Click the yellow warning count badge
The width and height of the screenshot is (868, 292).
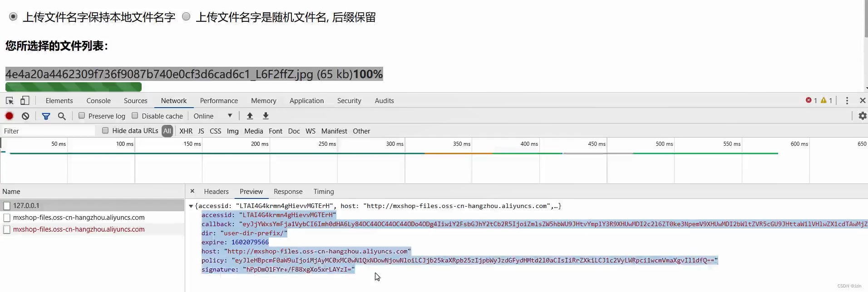coord(826,100)
